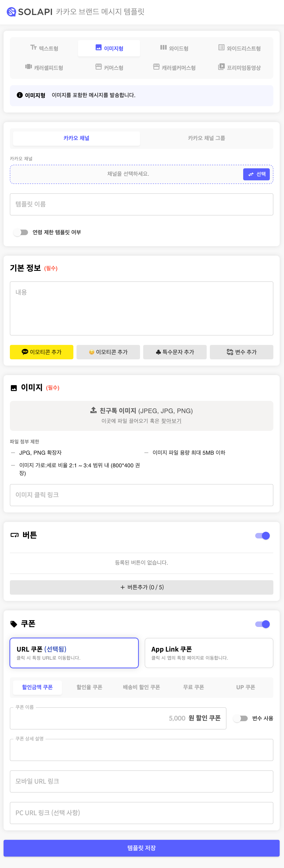This screenshot has height=868, width=284.
Task: Open channel picker with 선택 button
Action: tap(256, 174)
